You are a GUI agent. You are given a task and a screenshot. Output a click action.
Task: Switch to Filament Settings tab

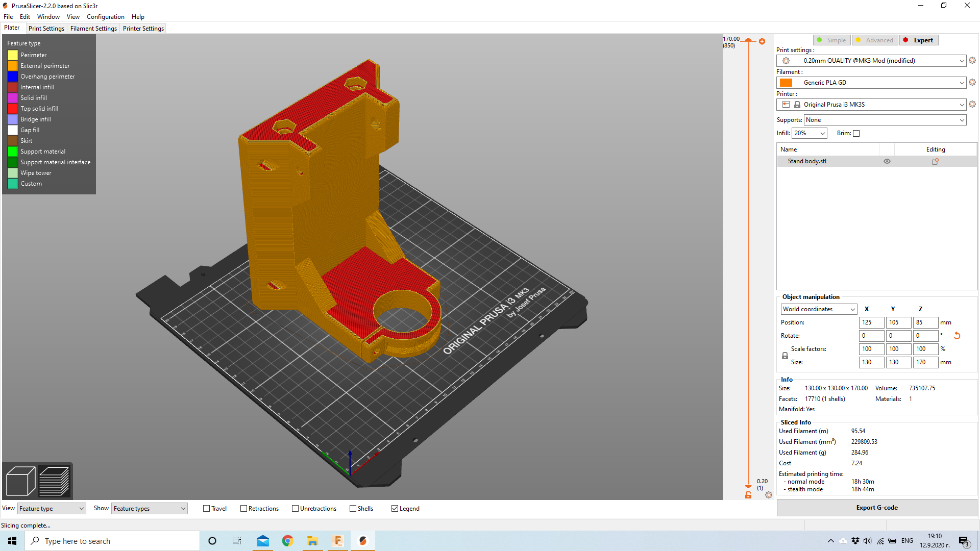coord(93,29)
